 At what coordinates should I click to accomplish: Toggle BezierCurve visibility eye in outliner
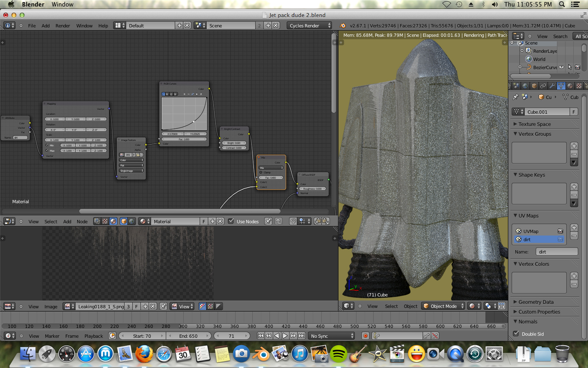click(x=561, y=67)
